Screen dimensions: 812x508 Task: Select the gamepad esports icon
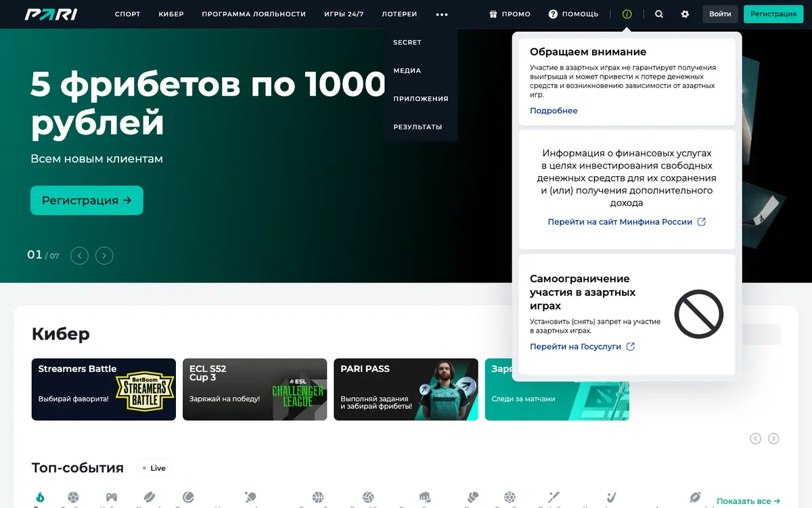click(x=112, y=497)
